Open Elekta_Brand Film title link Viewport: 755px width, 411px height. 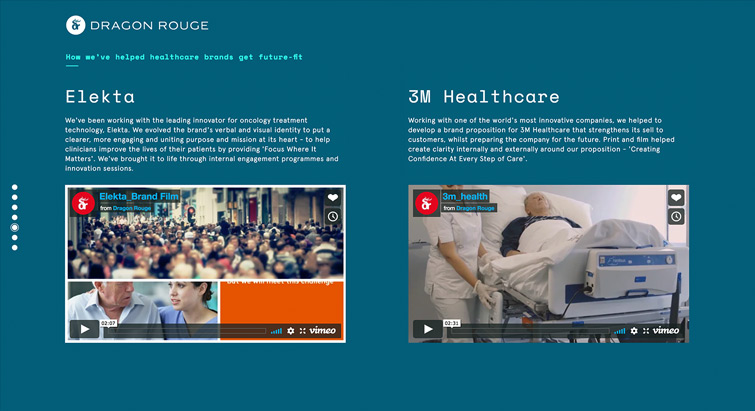(139, 196)
